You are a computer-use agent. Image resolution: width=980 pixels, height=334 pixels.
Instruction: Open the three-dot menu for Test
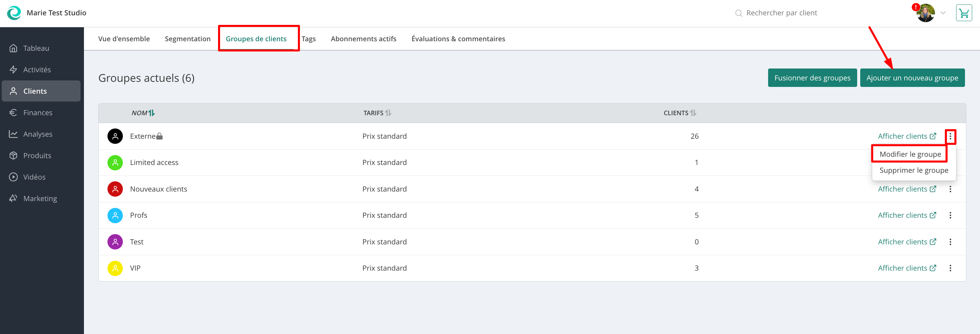[x=950, y=242]
